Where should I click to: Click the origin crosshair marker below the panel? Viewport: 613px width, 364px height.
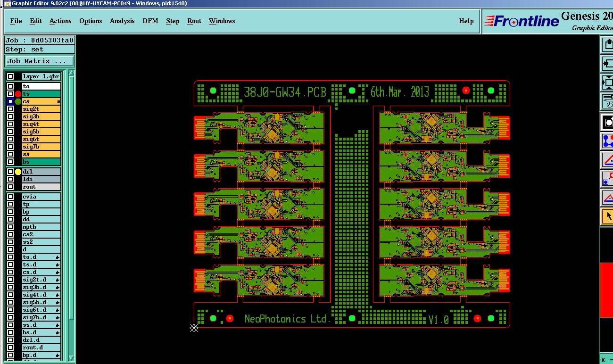tap(194, 328)
